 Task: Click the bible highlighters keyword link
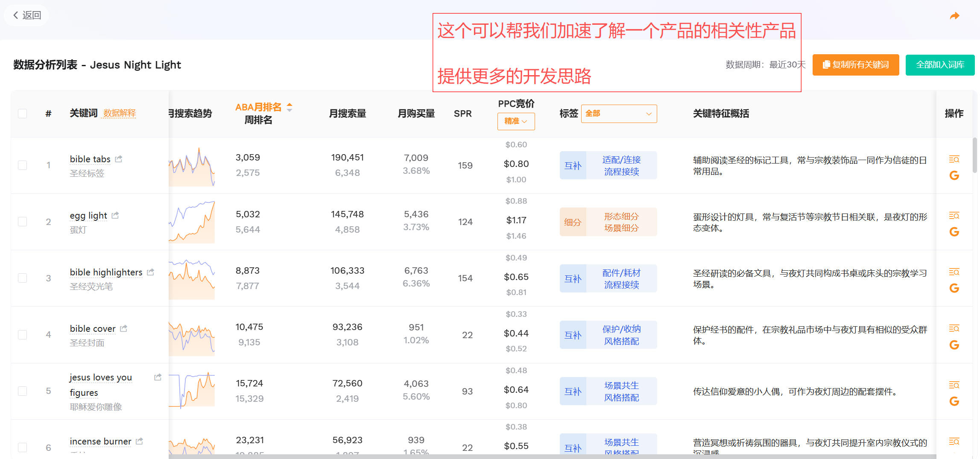106,272
